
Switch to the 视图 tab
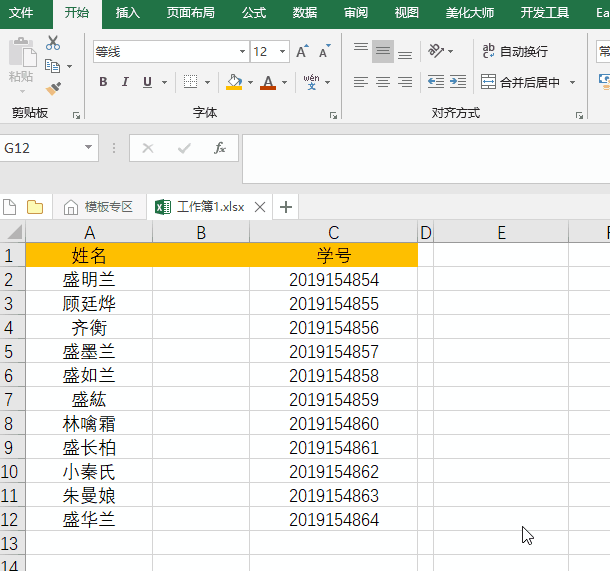[407, 13]
